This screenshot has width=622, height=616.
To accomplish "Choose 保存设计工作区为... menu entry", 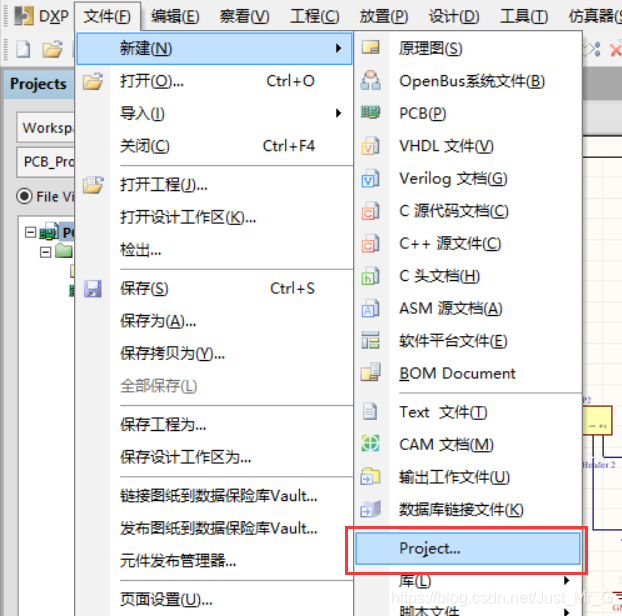I will pos(214,457).
